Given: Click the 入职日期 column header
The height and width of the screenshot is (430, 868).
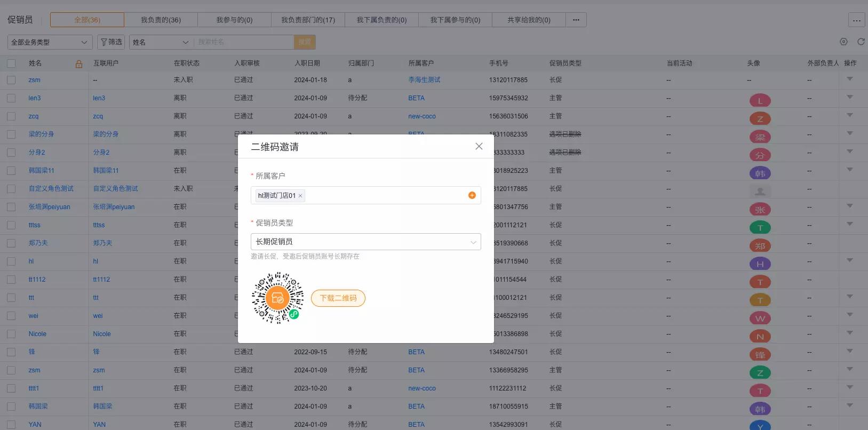Looking at the screenshot, I should tap(307, 63).
